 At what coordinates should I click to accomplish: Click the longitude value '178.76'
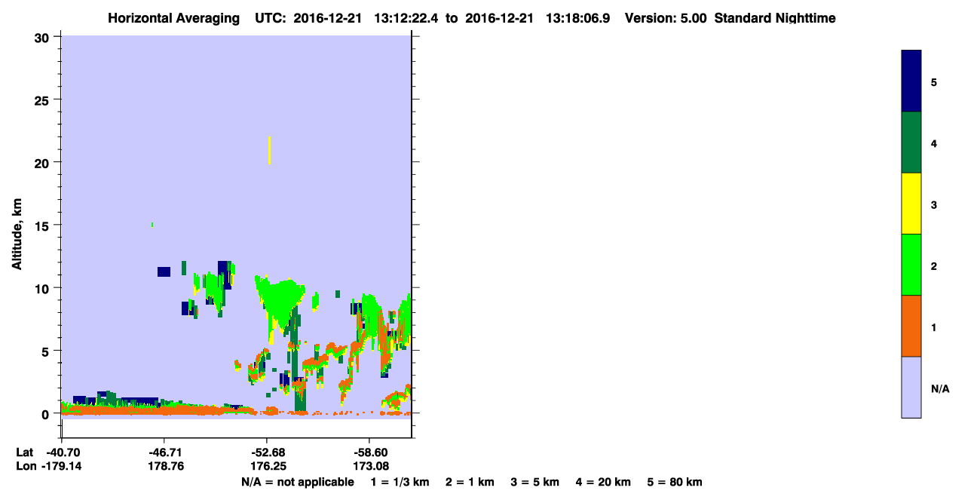tap(165, 467)
